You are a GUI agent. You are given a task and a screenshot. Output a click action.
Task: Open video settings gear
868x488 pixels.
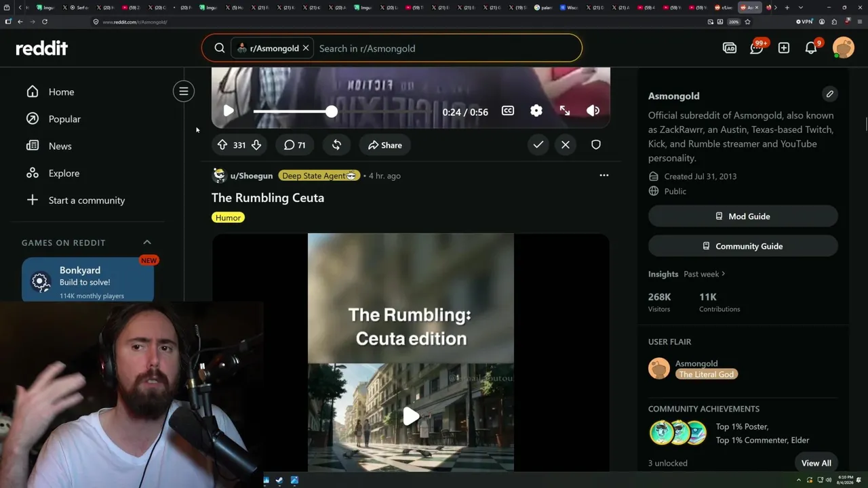point(536,110)
